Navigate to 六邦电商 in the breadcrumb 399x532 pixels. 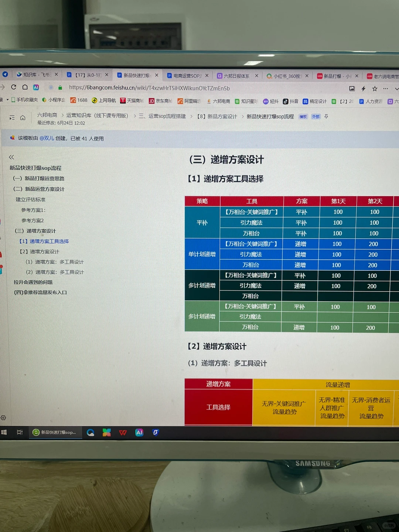pos(48,115)
